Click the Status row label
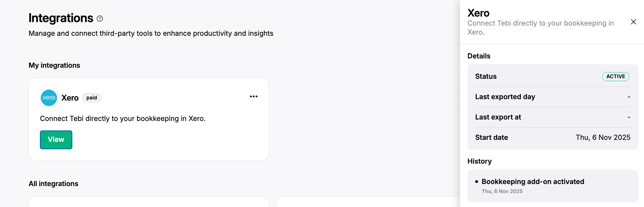 click(486, 76)
